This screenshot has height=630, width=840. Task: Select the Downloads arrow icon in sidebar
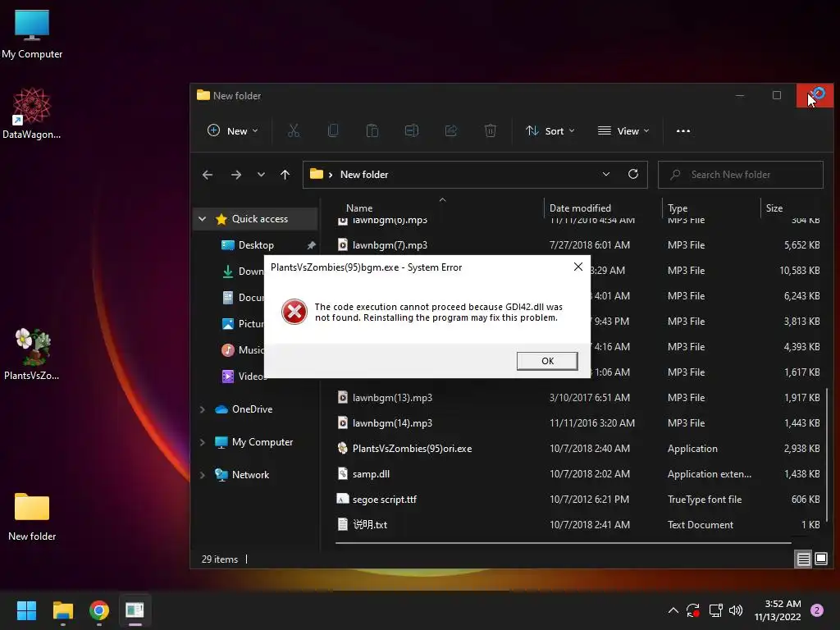click(228, 271)
